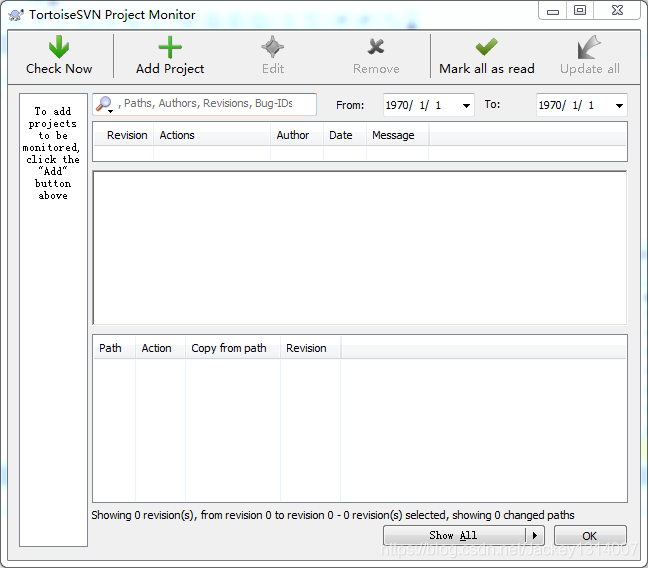648x568 pixels.
Task: Click the From date year field
Action: tap(396, 105)
